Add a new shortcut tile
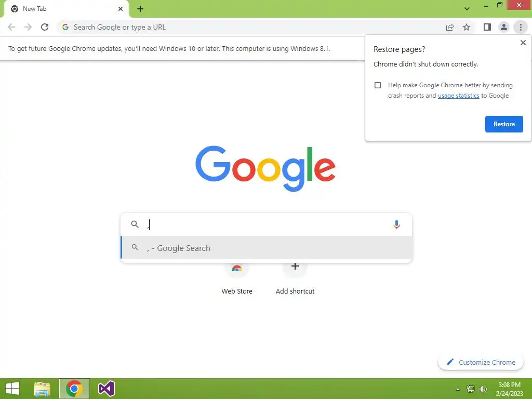This screenshot has width=532, height=399. (295, 278)
